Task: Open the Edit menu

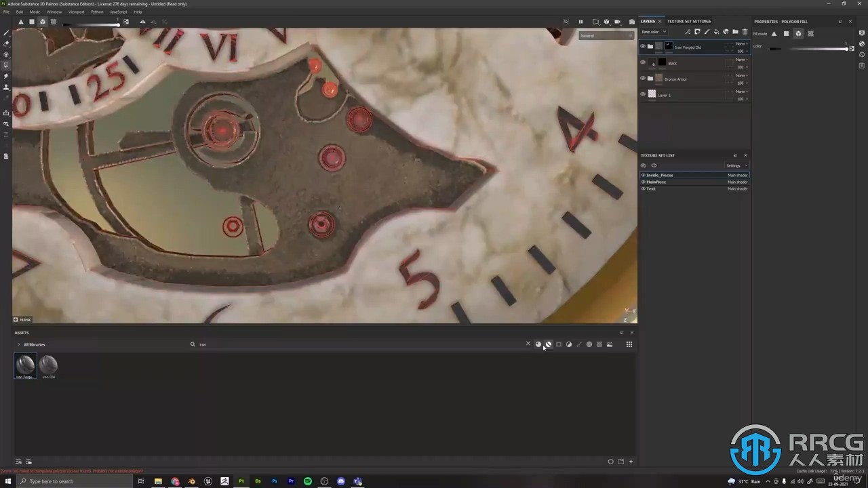Action: (x=20, y=12)
